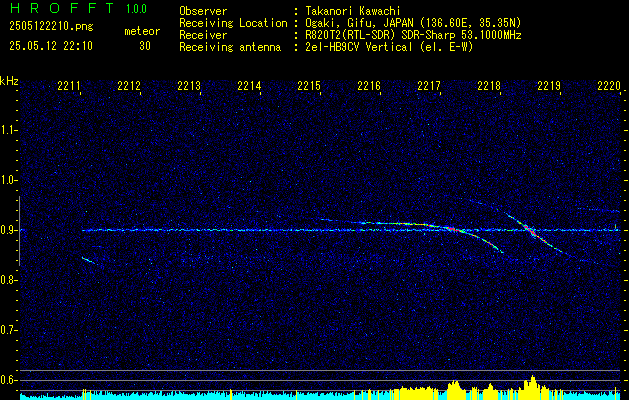Click frequency axis label 0.9
Image resolution: width=629 pixels, height=400 pixels.
[7, 230]
